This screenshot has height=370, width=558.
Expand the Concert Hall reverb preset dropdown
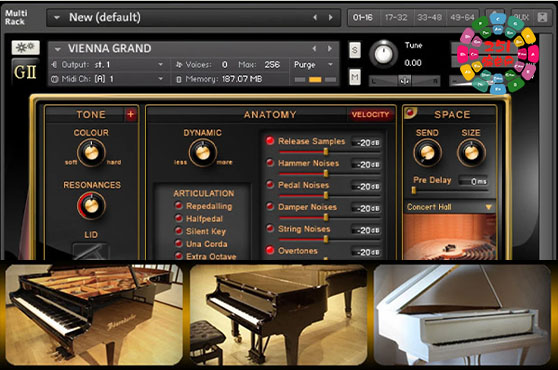click(x=488, y=207)
